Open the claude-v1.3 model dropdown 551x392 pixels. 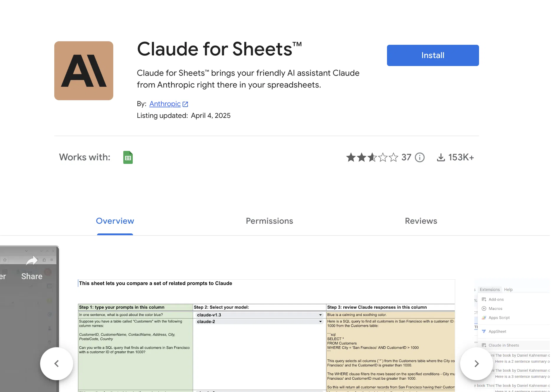[320, 315]
